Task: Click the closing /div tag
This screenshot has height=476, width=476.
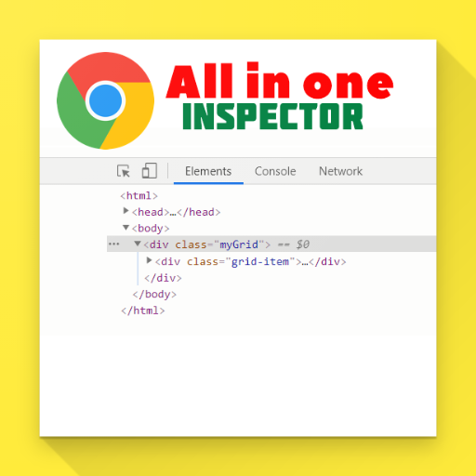Action: [x=163, y=278]
